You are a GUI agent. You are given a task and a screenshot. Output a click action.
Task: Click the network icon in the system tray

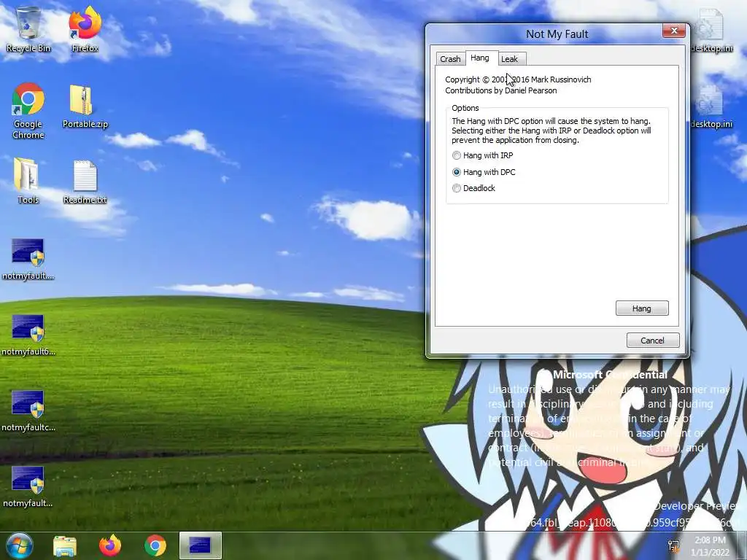pos(673,546)
